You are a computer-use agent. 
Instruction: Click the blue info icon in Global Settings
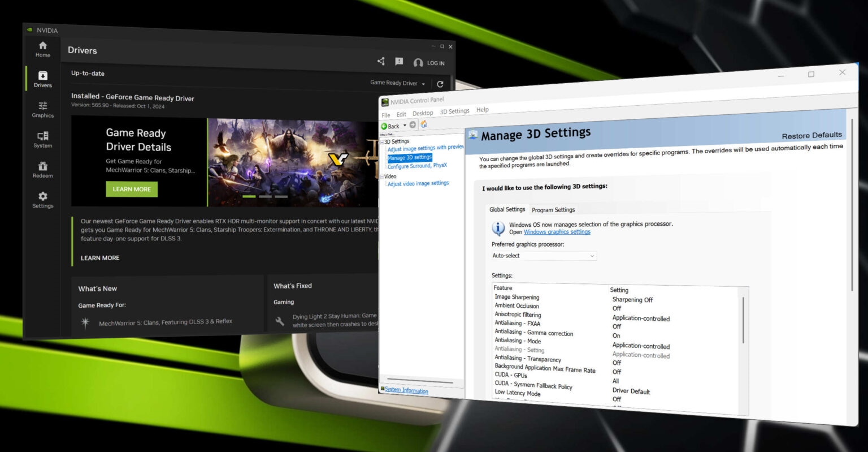498,228
